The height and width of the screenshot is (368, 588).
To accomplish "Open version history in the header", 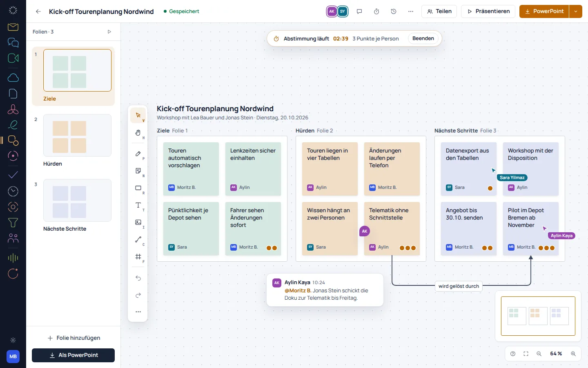I will pyautogui.click(x=394, y=11).
